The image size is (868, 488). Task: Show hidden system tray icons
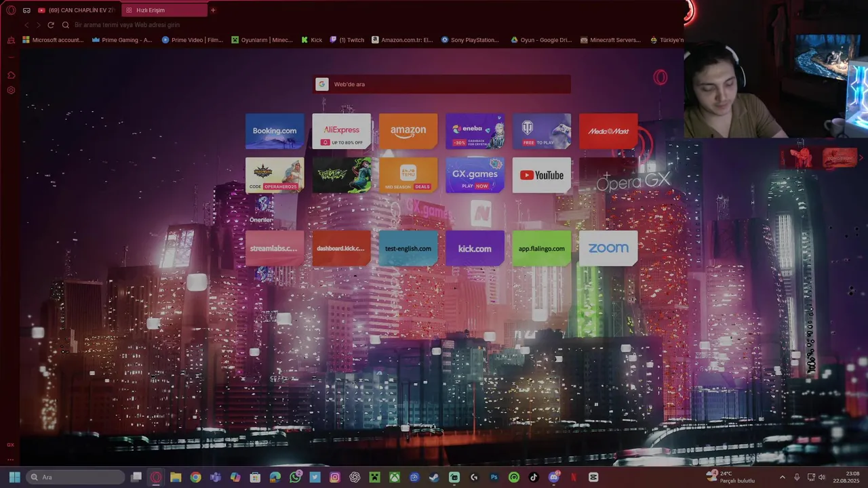[782, 477]
